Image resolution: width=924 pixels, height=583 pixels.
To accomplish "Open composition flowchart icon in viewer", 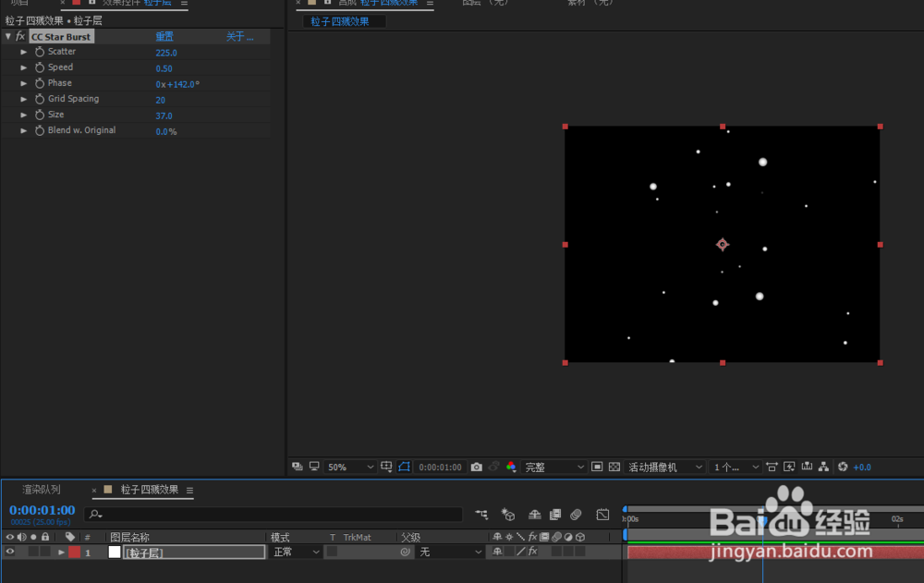I will coord(824,467).
